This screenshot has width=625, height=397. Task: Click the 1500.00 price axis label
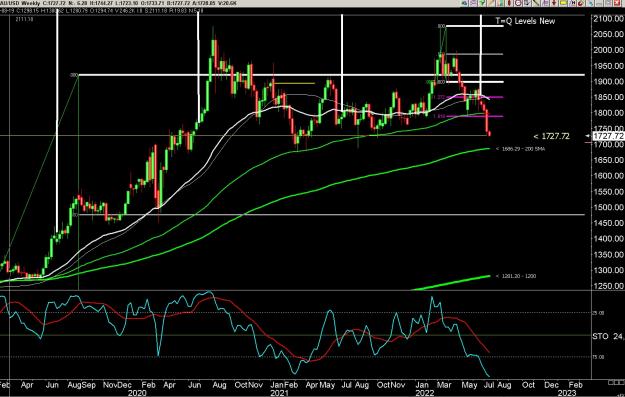click(x=608, y=207)
